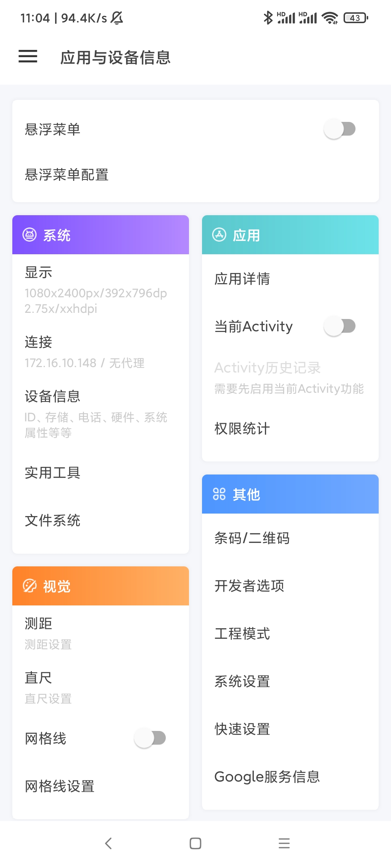
Task: Open 权限统计 permission statistics
Action: point(242,429)
